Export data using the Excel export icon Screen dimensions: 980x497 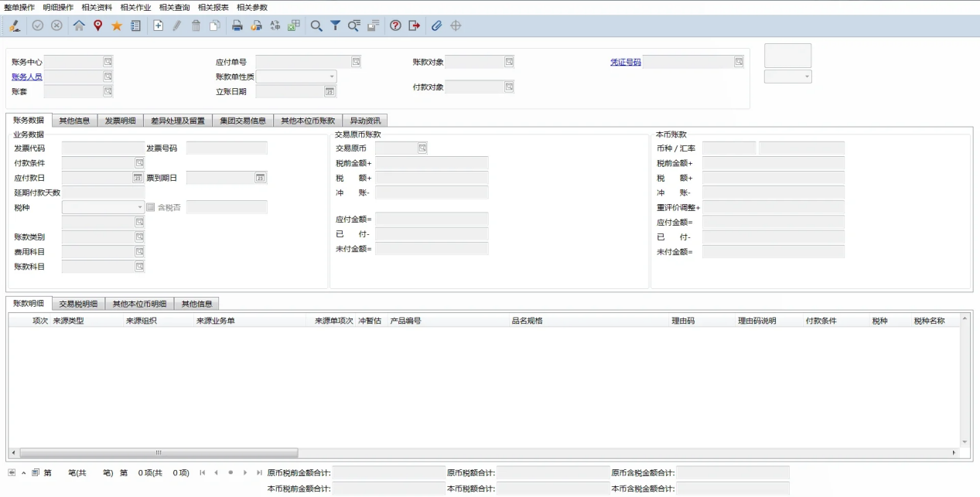tap(292, 26)
